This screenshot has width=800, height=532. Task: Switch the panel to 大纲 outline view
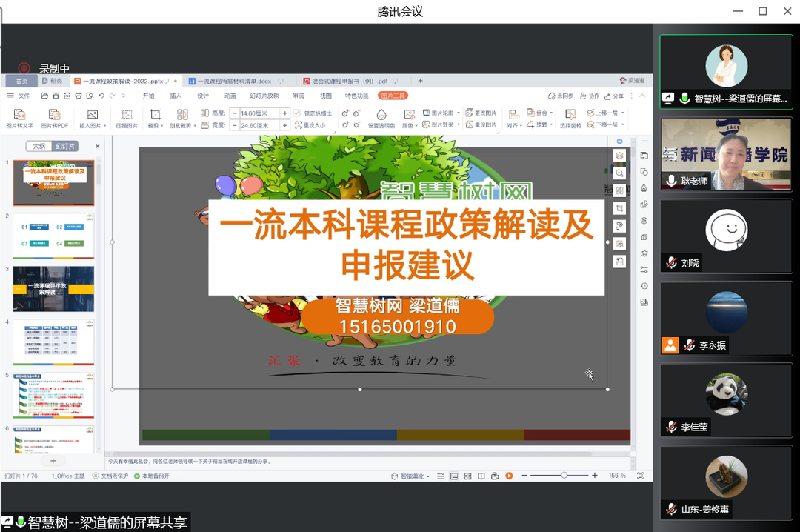pos(39,146)
